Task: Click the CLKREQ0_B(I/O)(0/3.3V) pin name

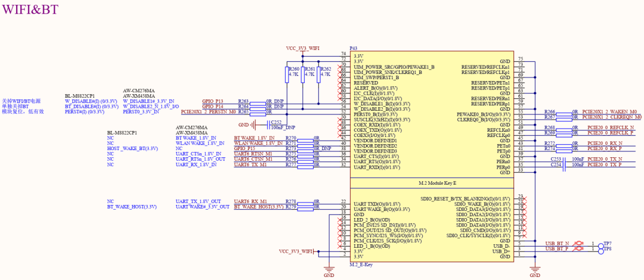Action: coord(484,120)
